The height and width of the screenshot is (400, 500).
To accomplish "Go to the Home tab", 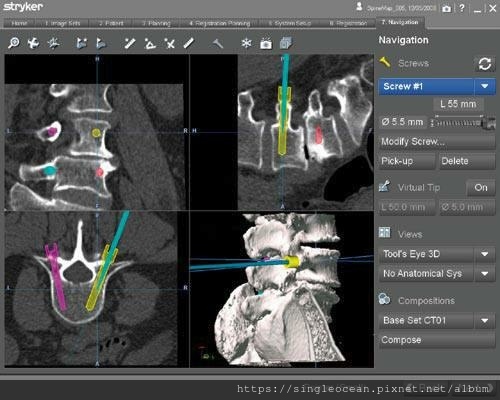I will 19,23.
